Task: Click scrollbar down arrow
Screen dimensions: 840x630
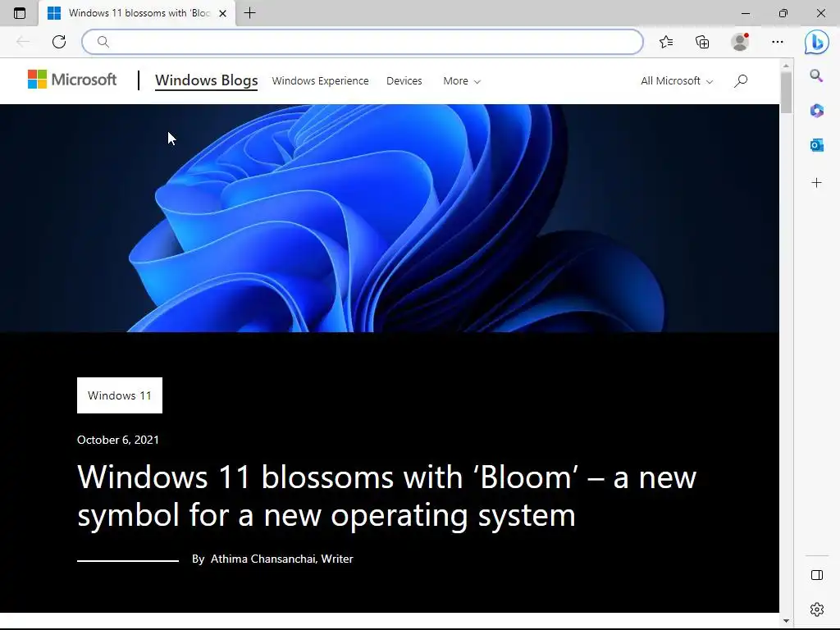Action: [786, 621]
